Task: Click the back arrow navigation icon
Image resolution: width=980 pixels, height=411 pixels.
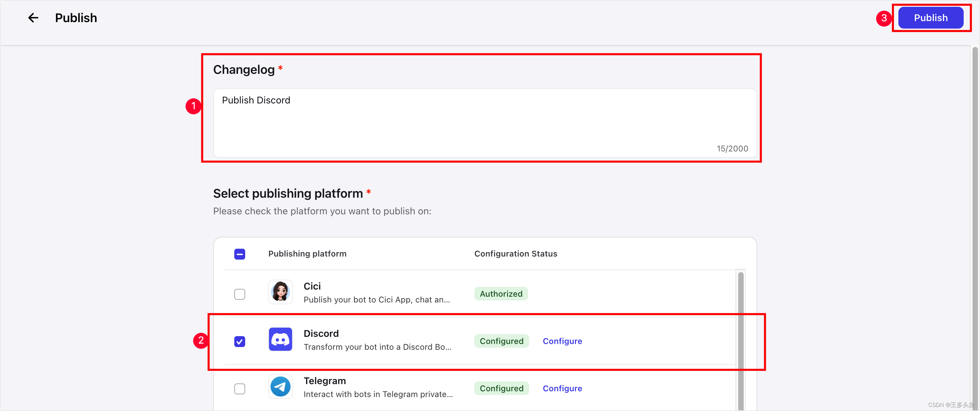Action: (x=33, y=17)
